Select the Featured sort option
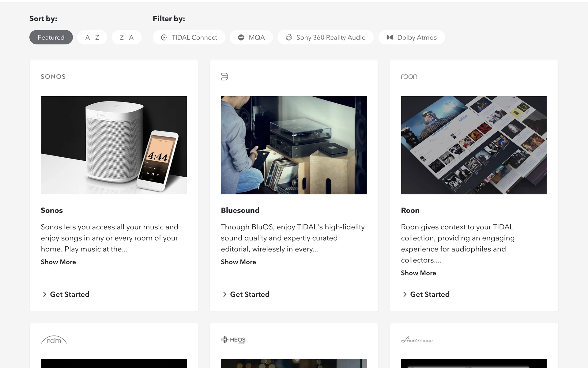The height and width of the screenshot is (368, 588). [x=51, y=37]
